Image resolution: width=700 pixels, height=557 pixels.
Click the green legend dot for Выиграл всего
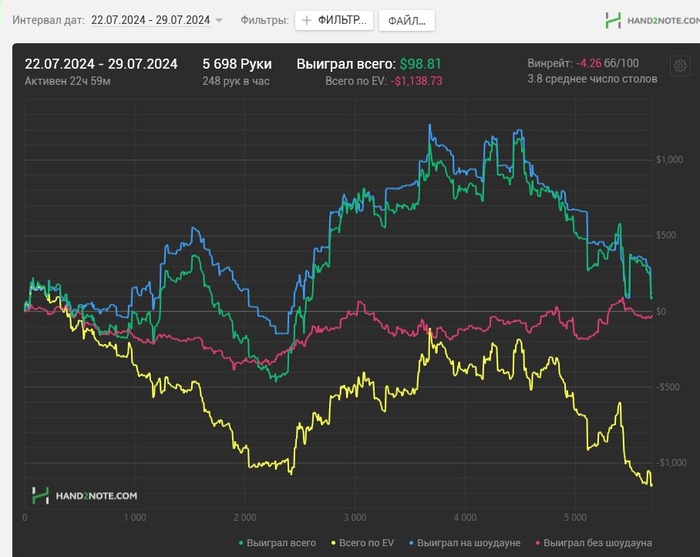pyautogui.click(x=241, y=543)
